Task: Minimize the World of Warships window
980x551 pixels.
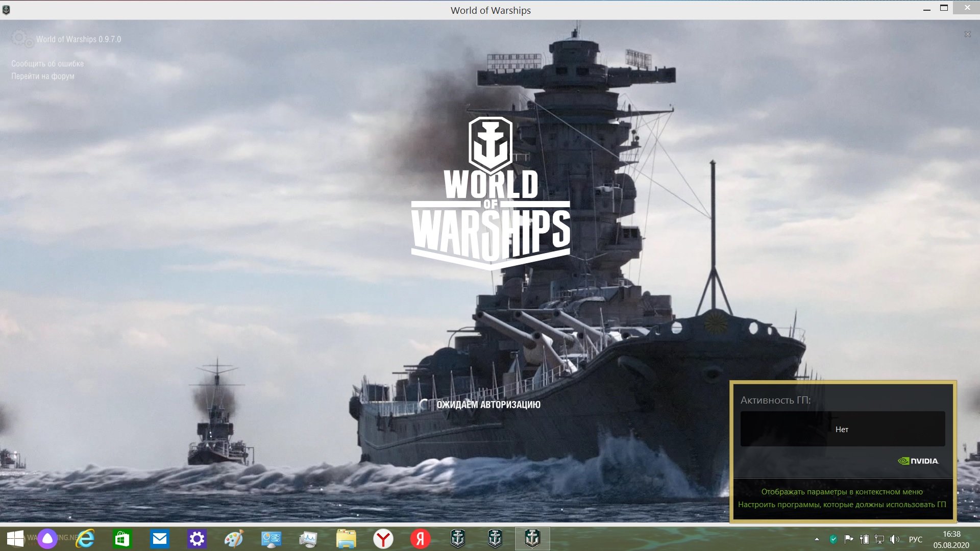Action: [927, 9]
